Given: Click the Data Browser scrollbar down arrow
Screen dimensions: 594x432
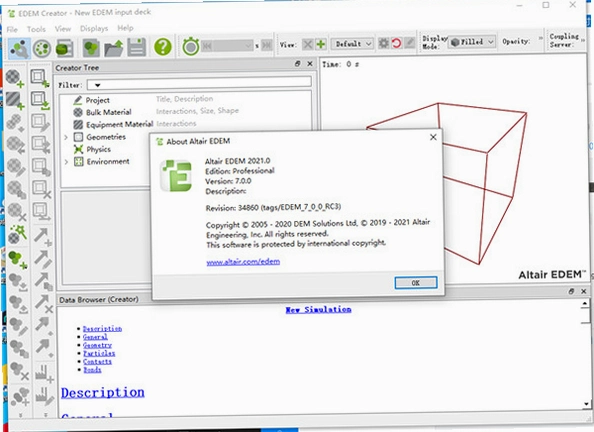Looking at the screenshot, I should 586,404.
